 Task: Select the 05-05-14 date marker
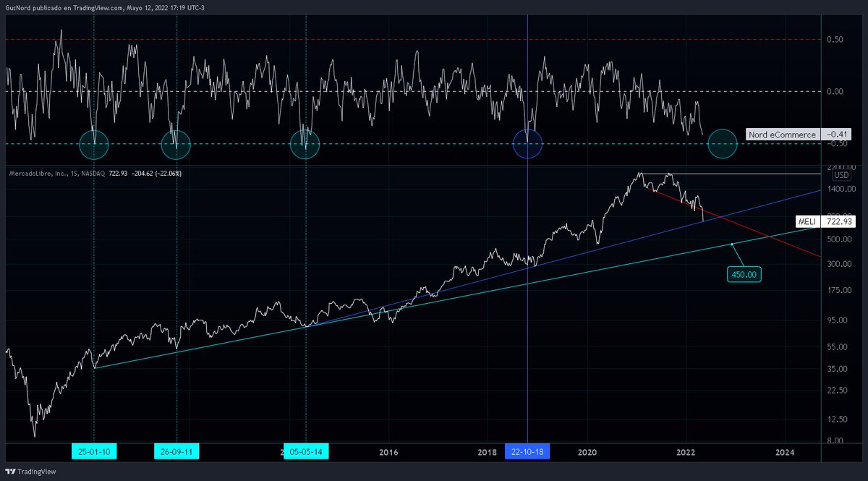tap(306, 452)
